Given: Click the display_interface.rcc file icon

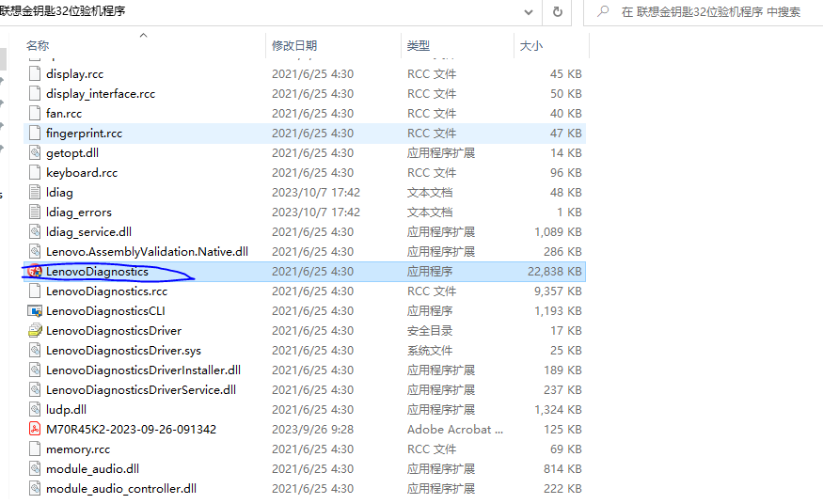Looking at the screenshot, I should pos(35,94).
